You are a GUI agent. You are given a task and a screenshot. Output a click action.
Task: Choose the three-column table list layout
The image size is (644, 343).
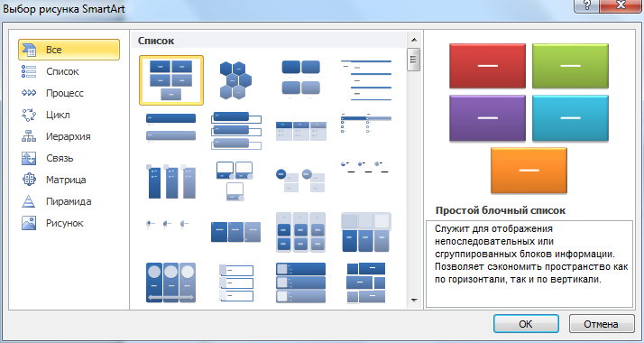(x=301, y=131)
